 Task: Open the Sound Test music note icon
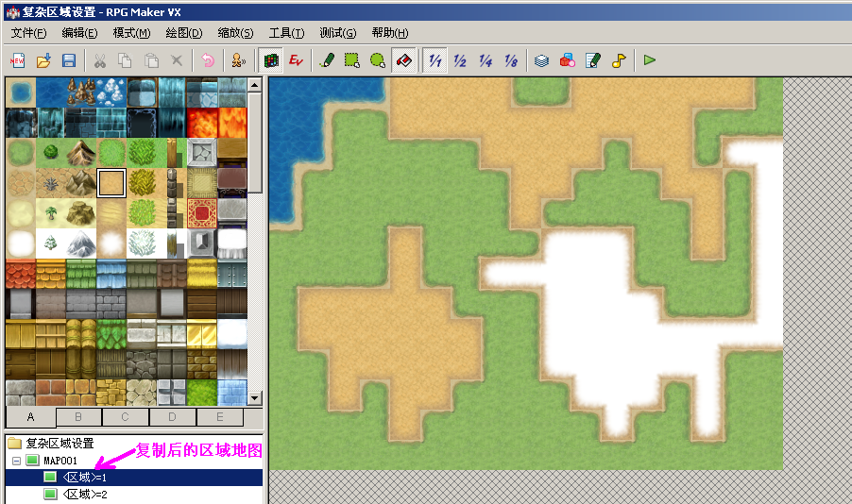coord(619,60)
